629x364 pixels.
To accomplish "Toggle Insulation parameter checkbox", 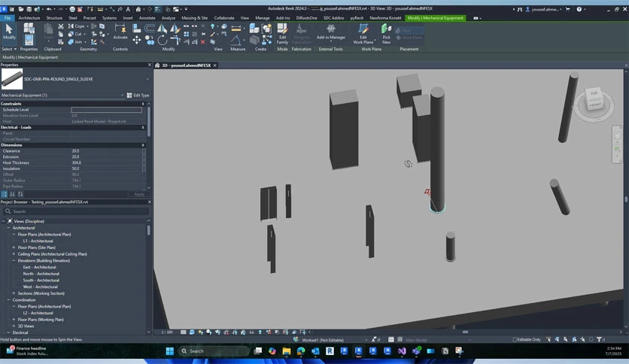I will (x=144, y=168).
